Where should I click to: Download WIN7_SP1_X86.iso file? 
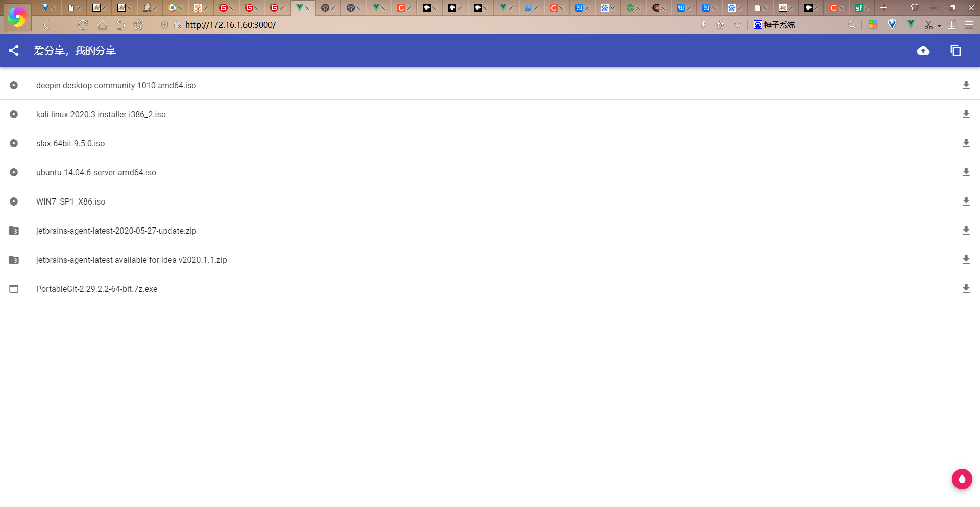(966, 201)
